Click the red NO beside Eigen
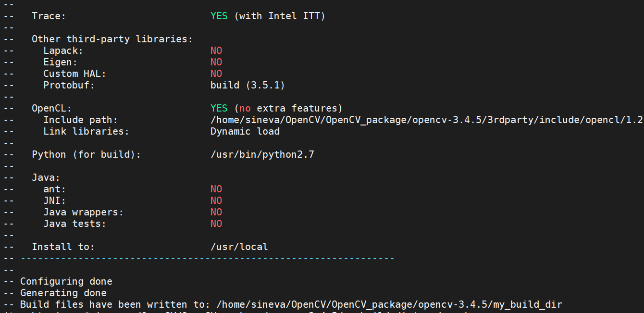The width and height of the screenshot is (644, 313). (216, 62)
